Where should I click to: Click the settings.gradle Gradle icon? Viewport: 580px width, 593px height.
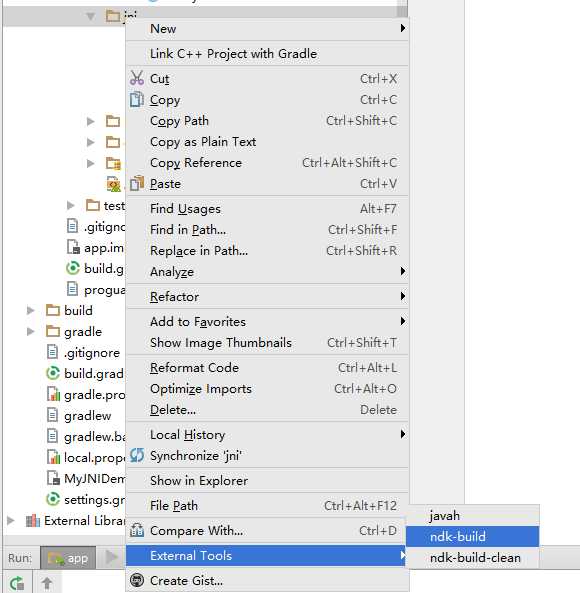pyautogui.click(x=53, y=499)
